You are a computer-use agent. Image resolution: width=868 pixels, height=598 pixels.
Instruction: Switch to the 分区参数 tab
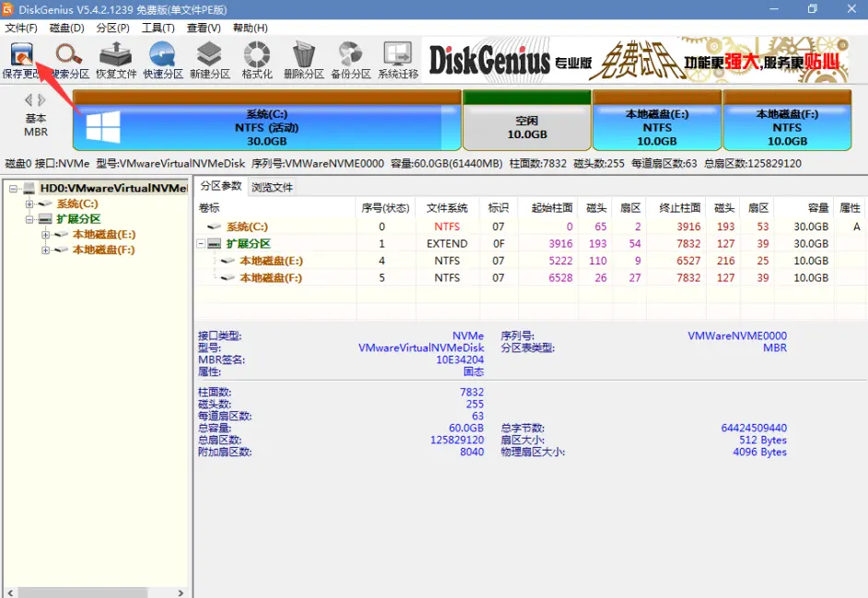(x=221, y=186)
